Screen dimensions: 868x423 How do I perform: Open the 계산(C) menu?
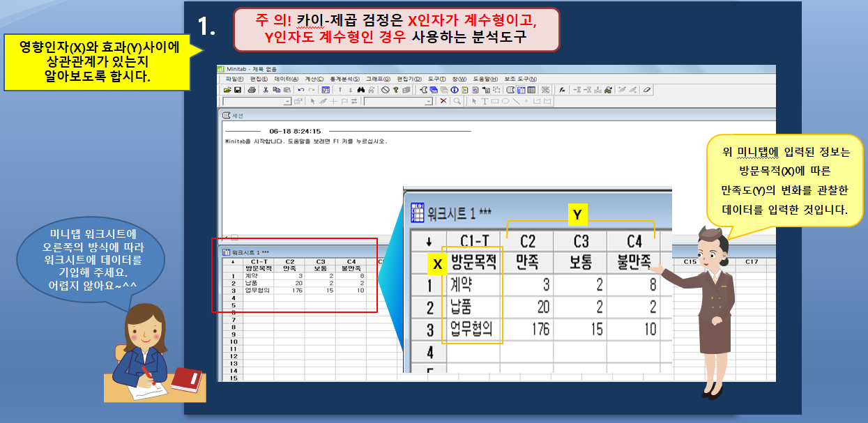click(314, 79)
